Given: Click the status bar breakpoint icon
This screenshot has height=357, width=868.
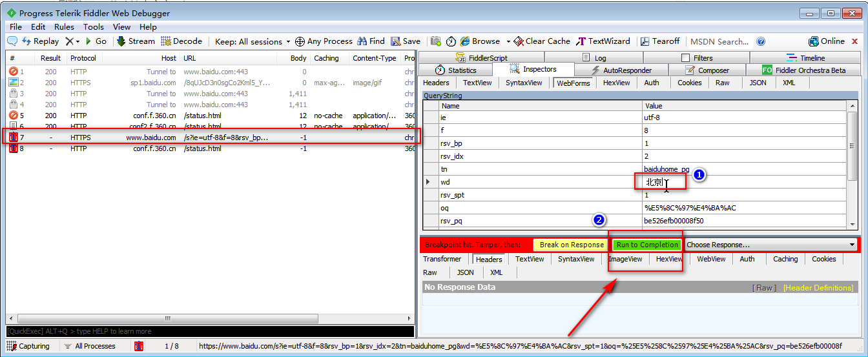Looking at the screenshot, I should 138,346.
